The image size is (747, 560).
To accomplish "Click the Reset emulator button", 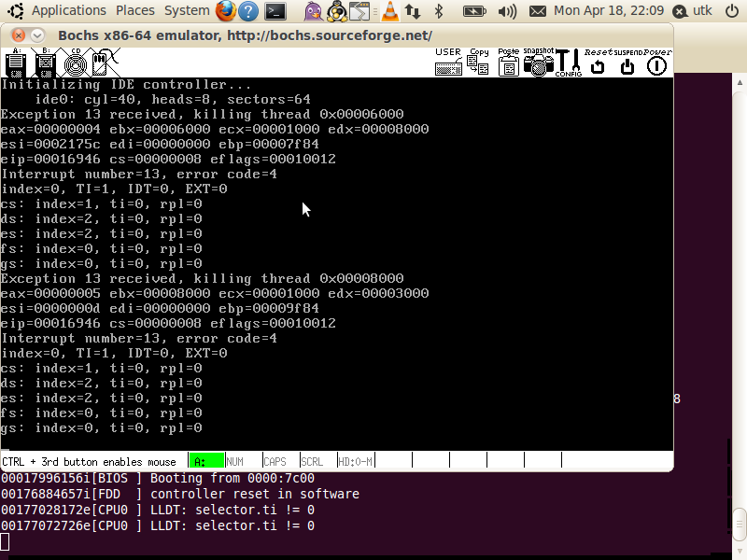I will pyautogui.click(x=598, y=62).
